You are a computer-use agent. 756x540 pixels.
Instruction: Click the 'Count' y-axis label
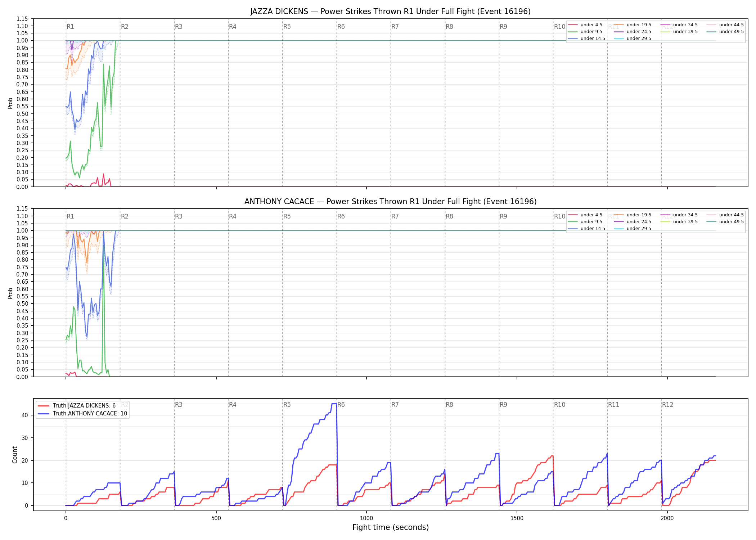(15, 455)
